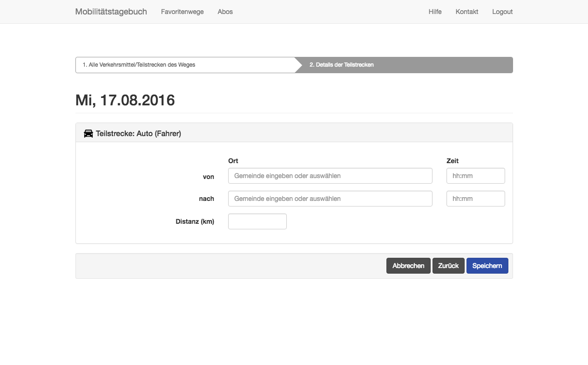
Task: Open the Mobilitätstagebuch home link
Action: click(111, 11)
